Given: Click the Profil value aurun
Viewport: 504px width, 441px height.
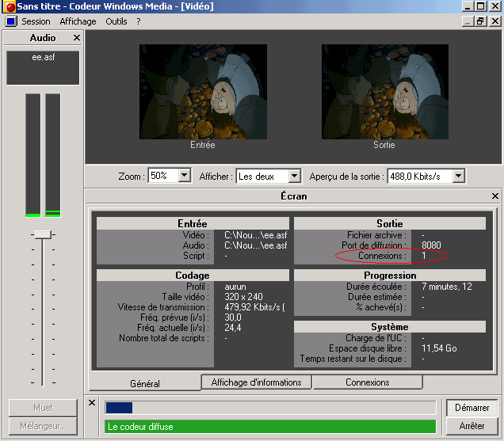Looking at the screenshot, I should (x=235, y=287).
